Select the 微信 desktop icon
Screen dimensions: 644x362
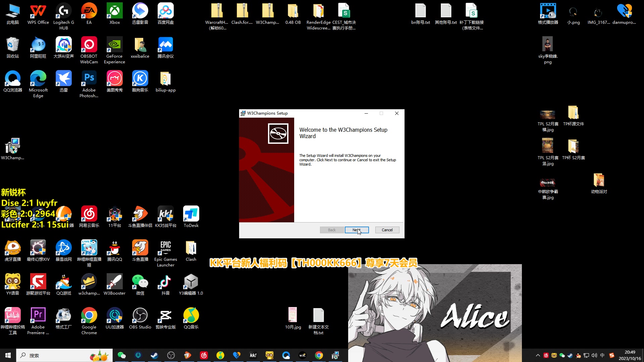coord(140,285)
